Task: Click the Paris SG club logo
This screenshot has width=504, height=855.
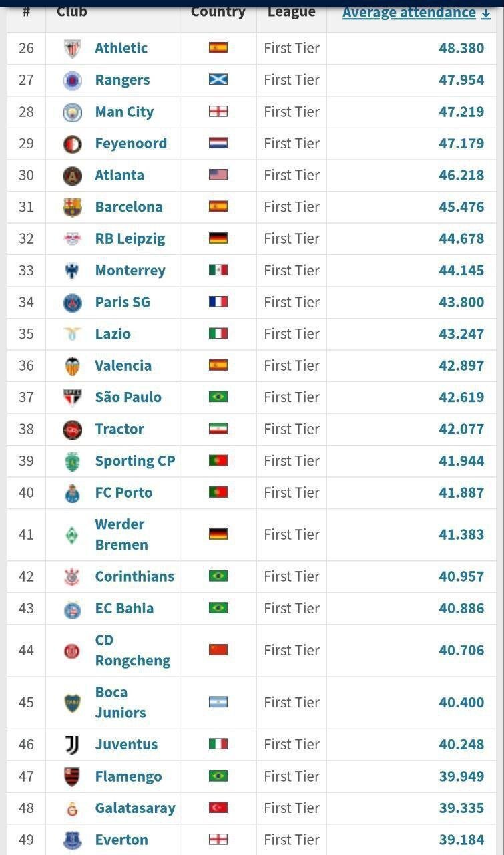Action: (72, 303)
